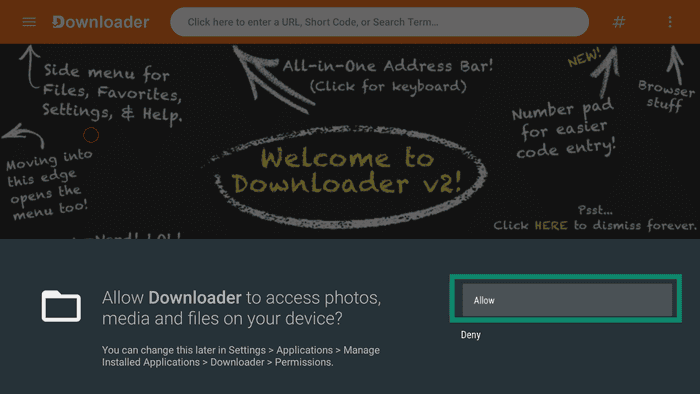
Task: Click the 'NEW!' chalk label
Action: click(x=584, y=57)
